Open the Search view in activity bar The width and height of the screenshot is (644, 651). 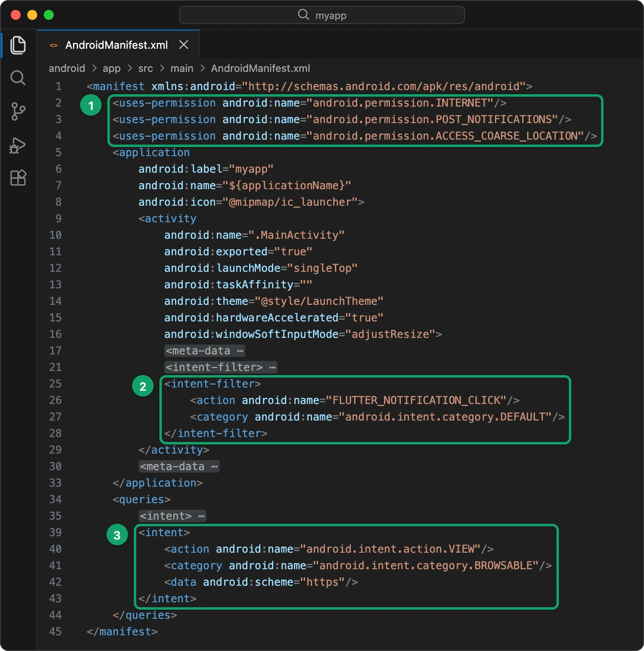pos(18,78)
